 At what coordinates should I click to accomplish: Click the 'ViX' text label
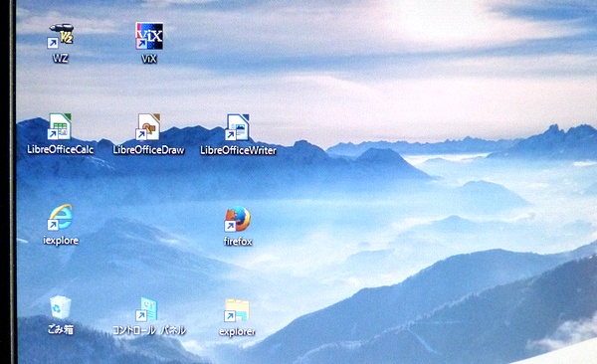coord(149,59)
